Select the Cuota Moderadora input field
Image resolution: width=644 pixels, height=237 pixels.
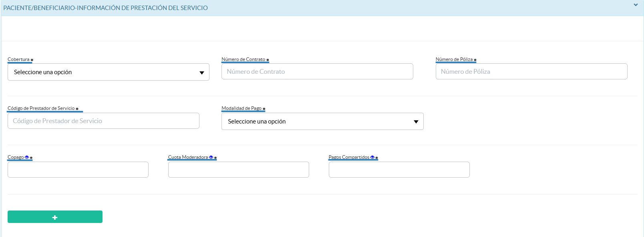coord(238,170)
